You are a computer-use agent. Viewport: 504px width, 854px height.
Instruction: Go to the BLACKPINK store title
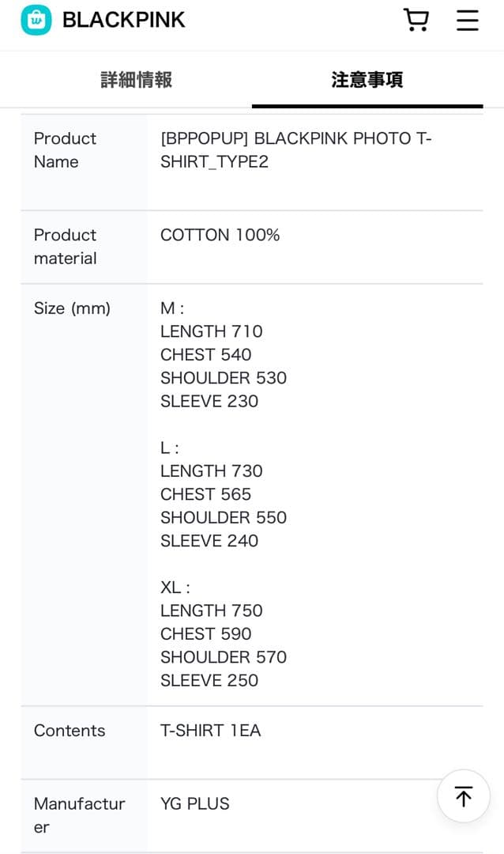(123, 20)
